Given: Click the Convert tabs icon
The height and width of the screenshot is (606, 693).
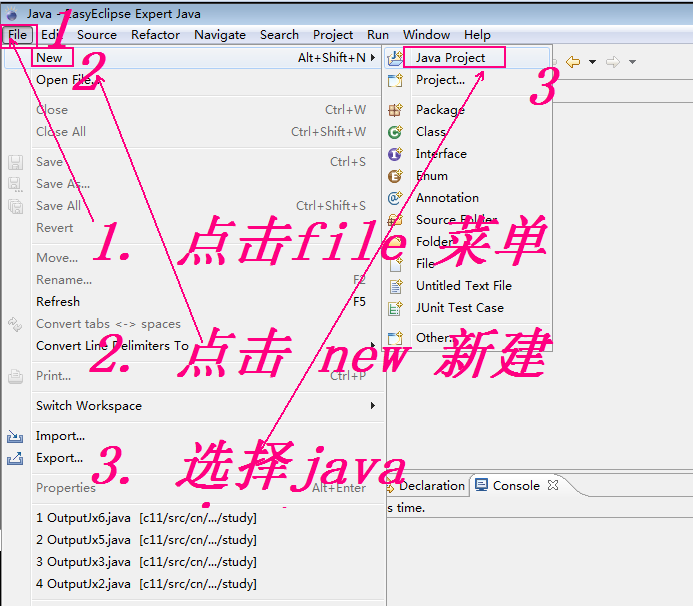Looking at the screenshot, I should [15, 324].
